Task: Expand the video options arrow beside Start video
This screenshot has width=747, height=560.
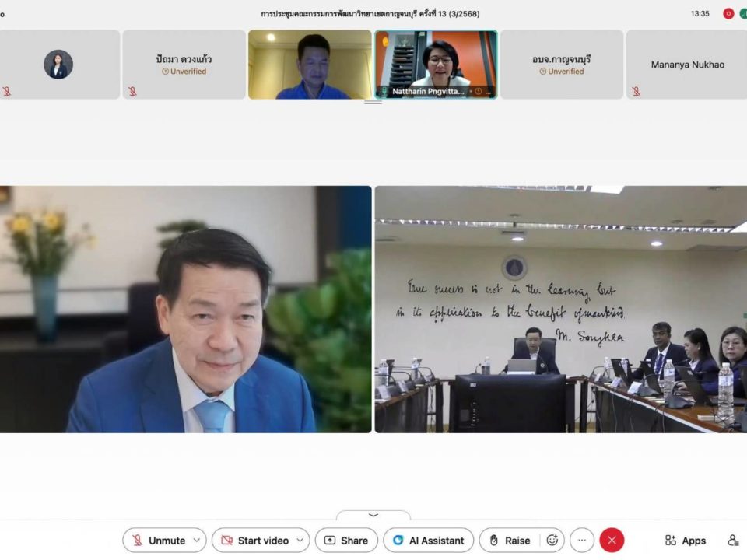Action: click(300, 540)
